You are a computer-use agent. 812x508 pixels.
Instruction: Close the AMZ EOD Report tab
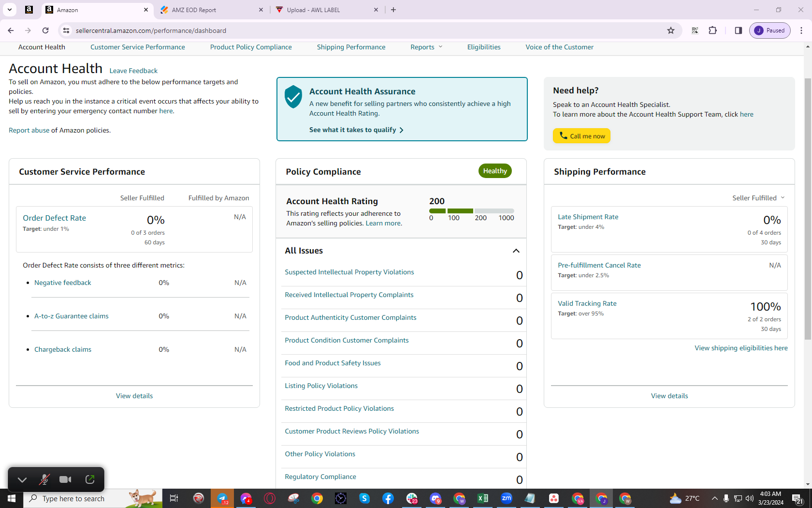[x=261, y=10]
